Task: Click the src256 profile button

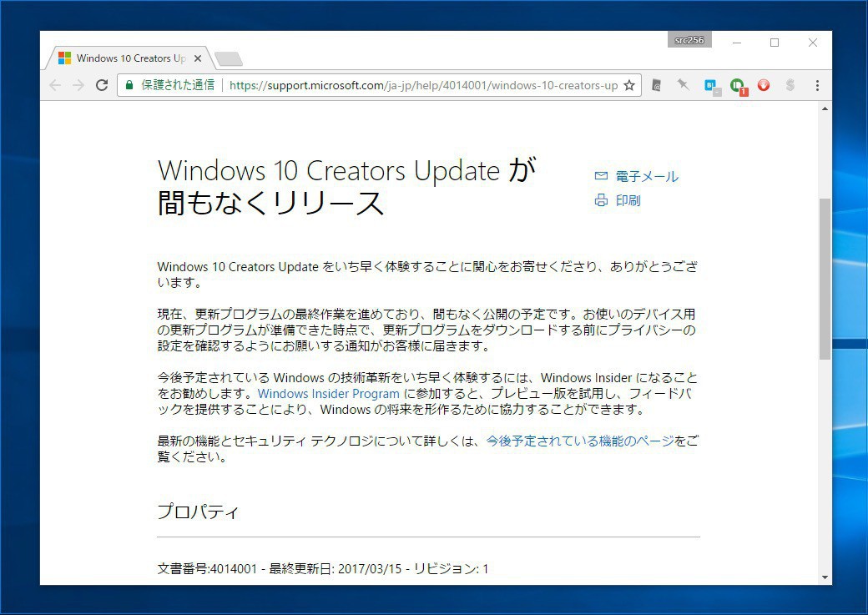Action: click(x=689, y=40)
